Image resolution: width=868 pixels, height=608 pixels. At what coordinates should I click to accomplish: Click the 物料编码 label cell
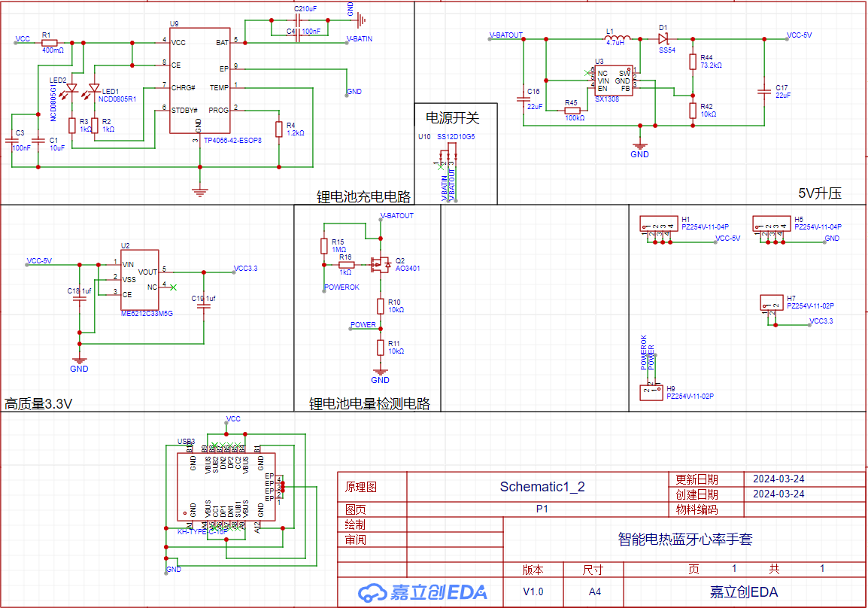point(697,509)
